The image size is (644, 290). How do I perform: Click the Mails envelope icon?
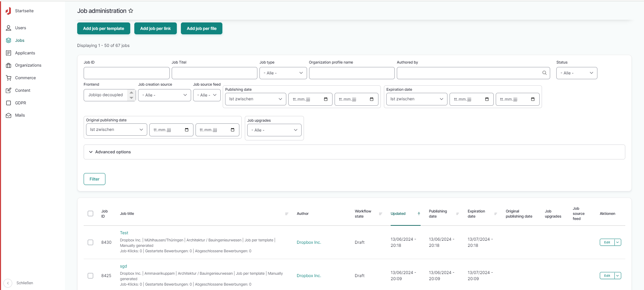coord(9,115)
